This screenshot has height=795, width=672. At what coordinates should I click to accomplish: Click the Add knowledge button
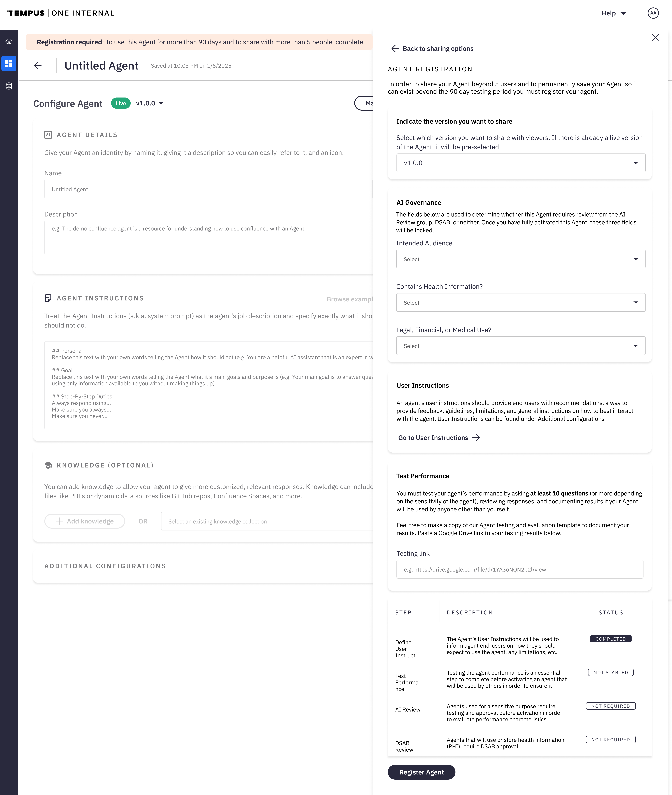tap(85, 521)
